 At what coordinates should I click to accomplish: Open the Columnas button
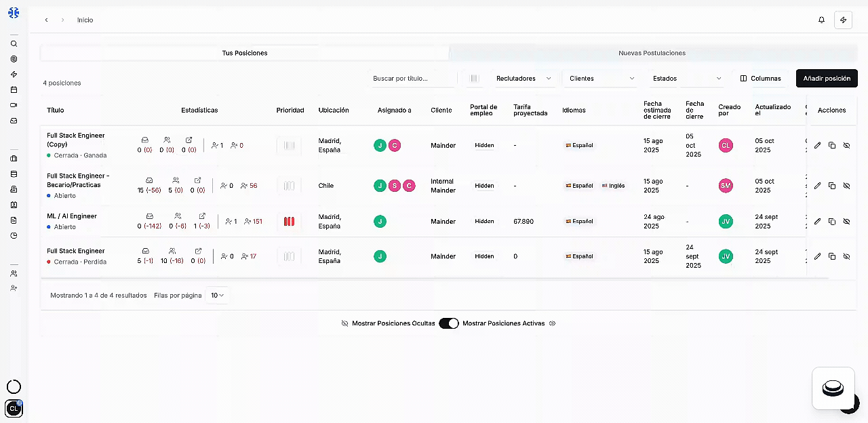coord(760,79)
